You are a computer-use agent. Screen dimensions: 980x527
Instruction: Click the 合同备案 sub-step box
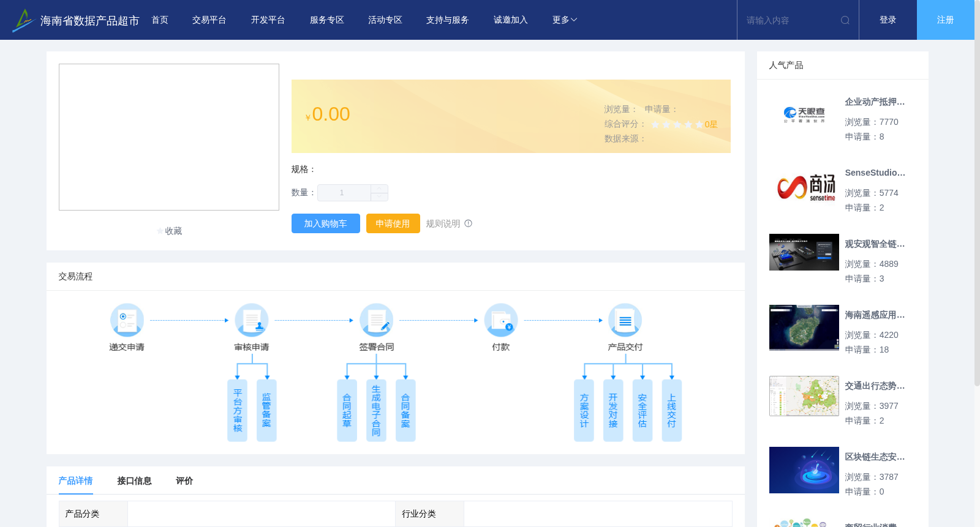[405, 411]
